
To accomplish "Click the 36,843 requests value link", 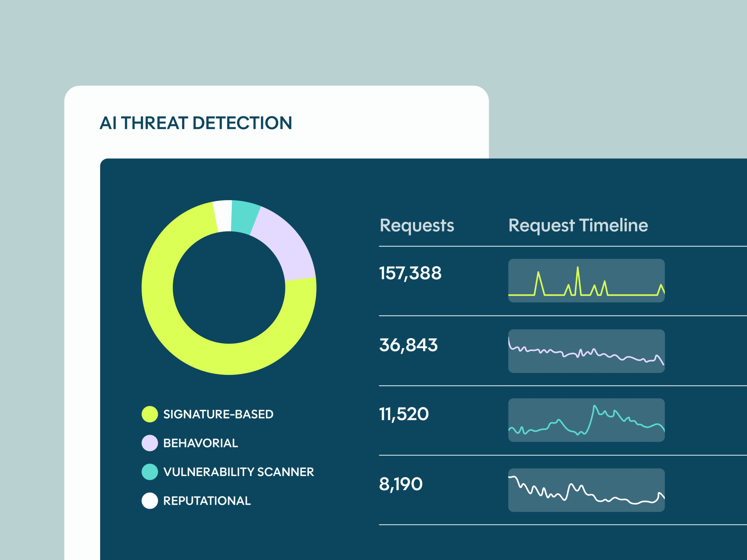I will pyautogui.click(x=408, y=345).
